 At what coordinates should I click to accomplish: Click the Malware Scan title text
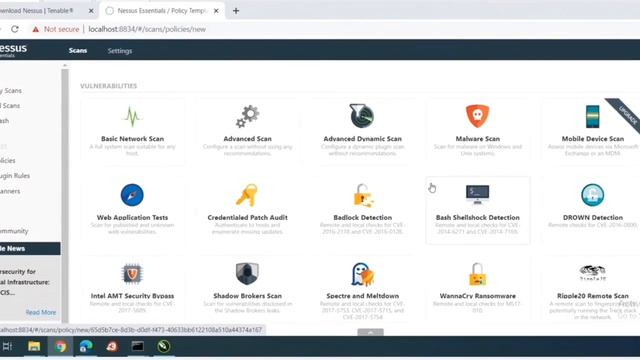478,139
